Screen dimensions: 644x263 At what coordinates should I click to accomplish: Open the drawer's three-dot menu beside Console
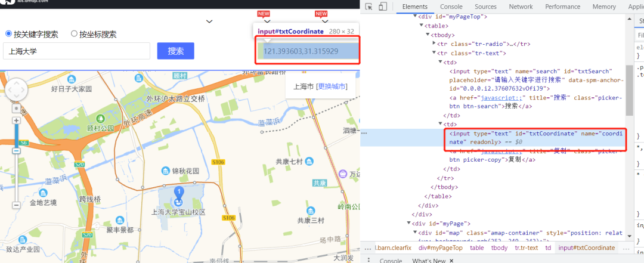coord(369,260)
